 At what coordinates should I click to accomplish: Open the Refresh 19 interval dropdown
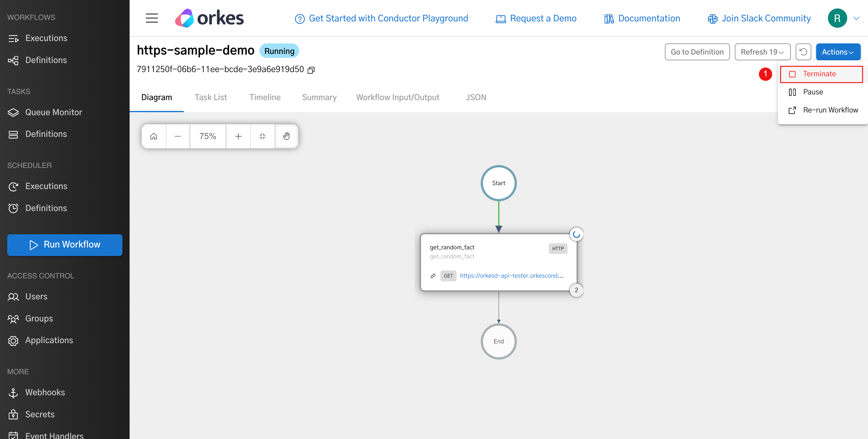click(x=763, y=52)
